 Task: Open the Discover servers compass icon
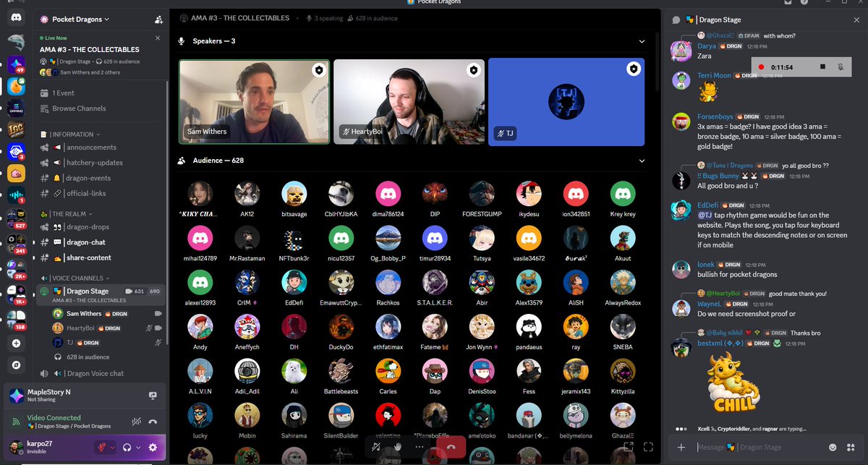tap(16, 364)
